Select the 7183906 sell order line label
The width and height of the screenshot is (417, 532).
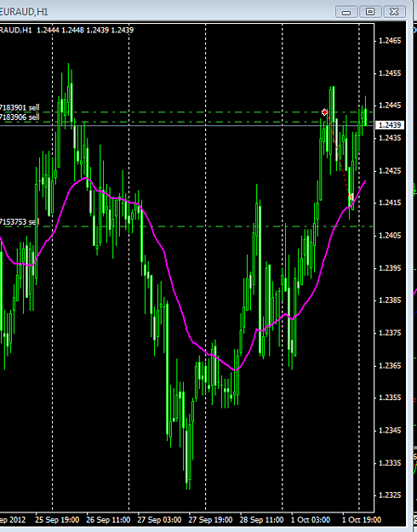point(20,117)
